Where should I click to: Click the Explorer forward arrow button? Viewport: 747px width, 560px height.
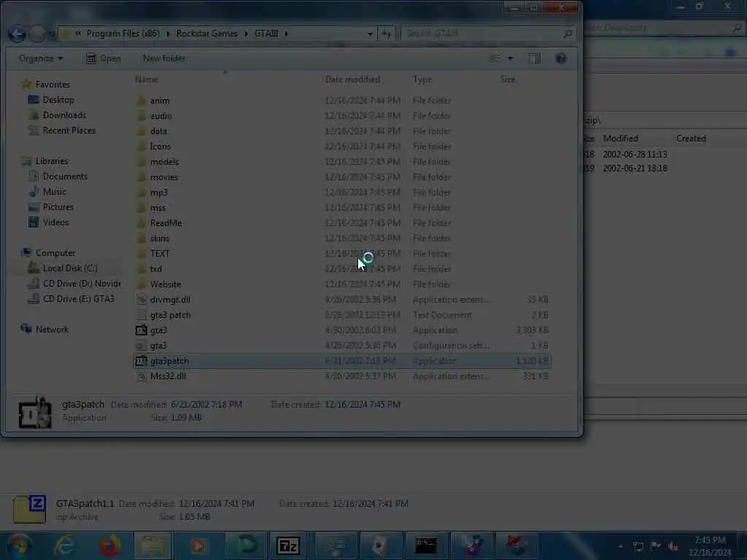(37, 34)
